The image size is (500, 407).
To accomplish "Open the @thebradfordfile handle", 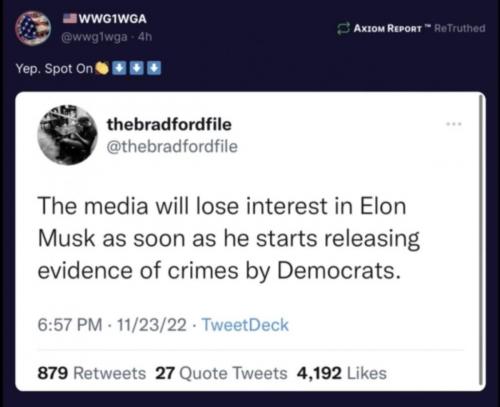I will [172, 147].
